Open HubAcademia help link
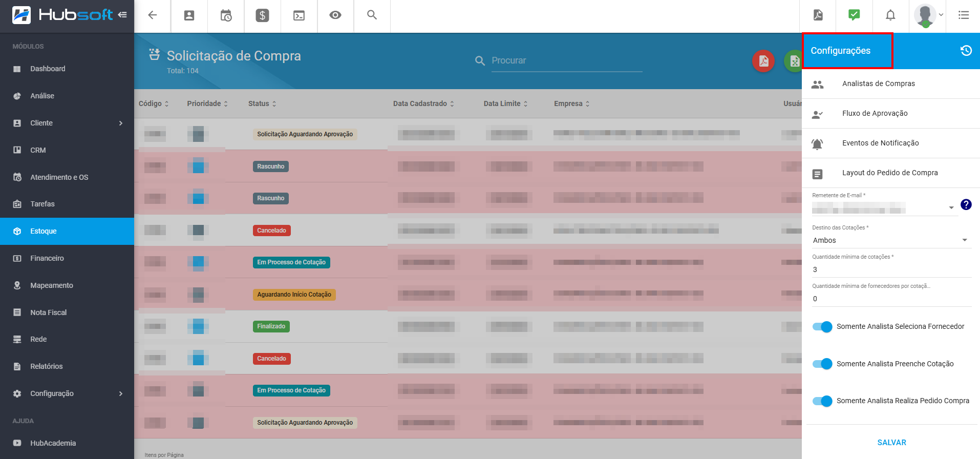This screenshot has width=980, height=459. point(67,443)
